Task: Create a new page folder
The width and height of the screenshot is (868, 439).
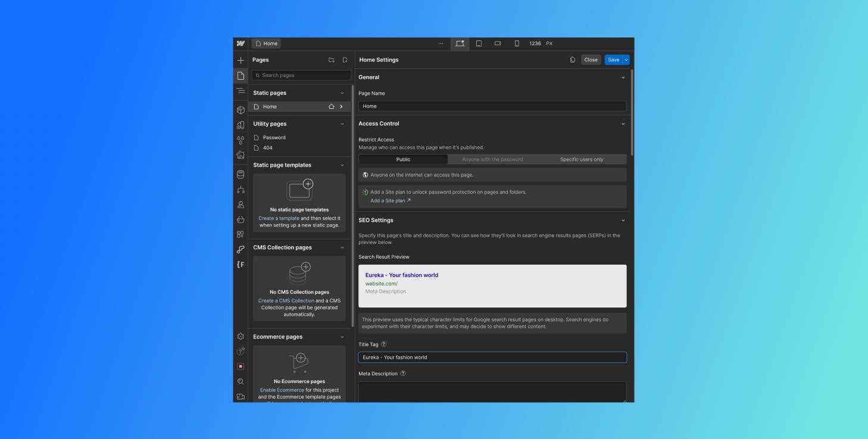Action: (x=332, y=60)
